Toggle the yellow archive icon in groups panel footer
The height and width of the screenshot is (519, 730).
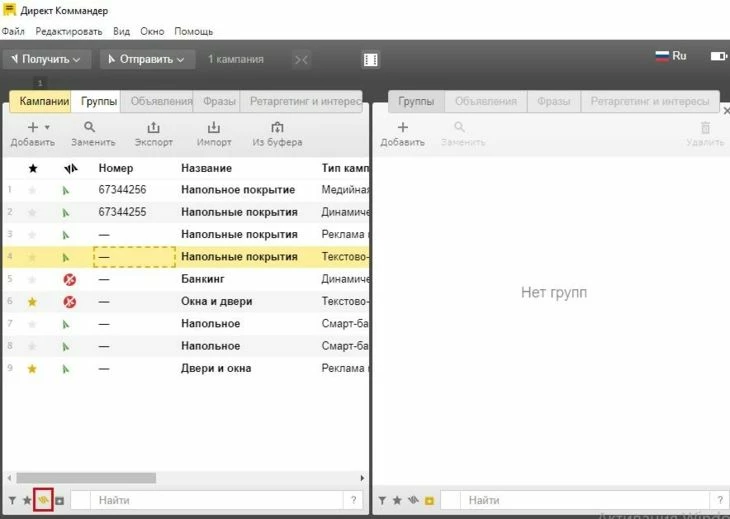point(429,501)
